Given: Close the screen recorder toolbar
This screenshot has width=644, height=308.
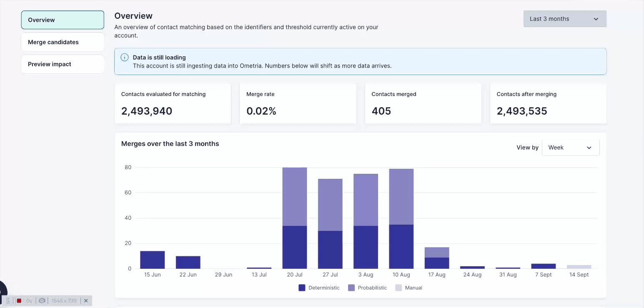Looking at the screenshot, I should click(x=86, y=300).
